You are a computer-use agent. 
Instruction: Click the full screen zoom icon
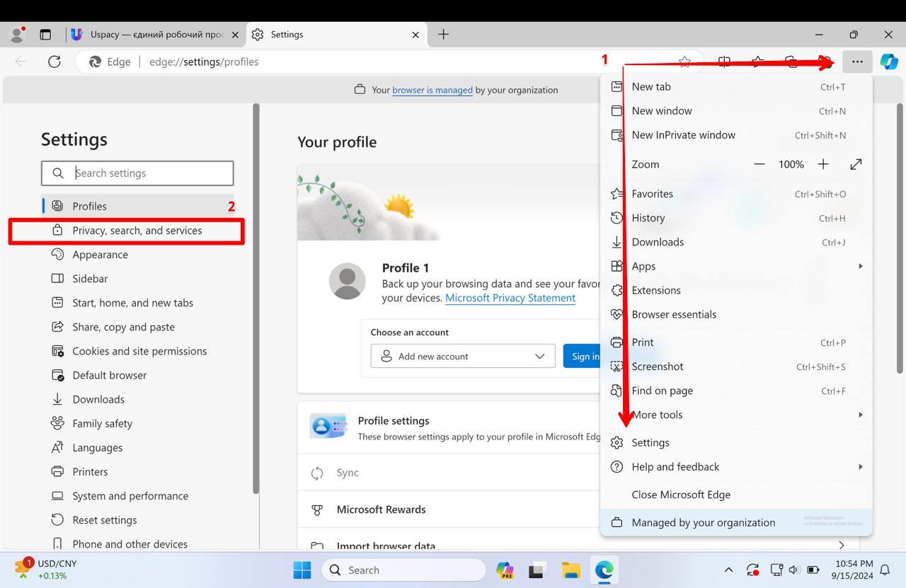coord(856,164)
